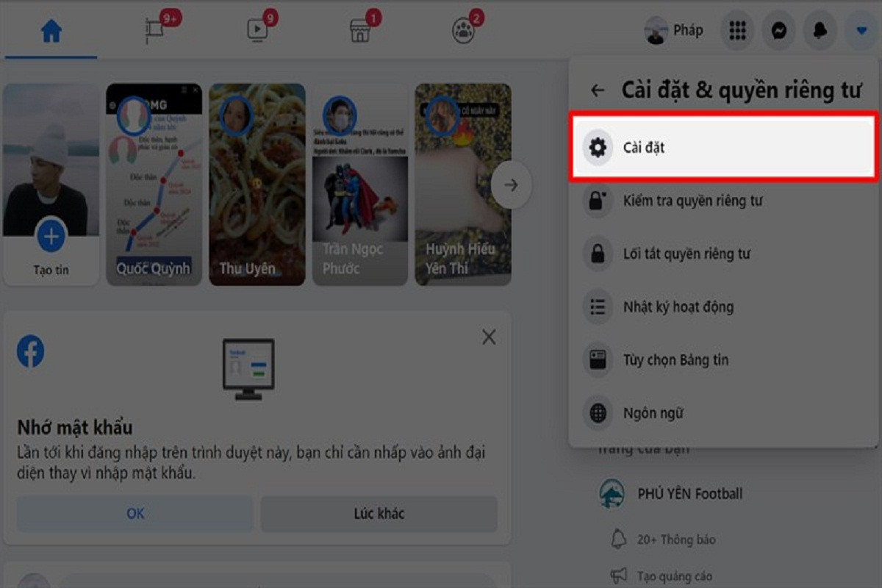Click the Facebook logo in the password card
Image resolution: width=882 pixels, height=588 pixels.
tap(31, 351)
